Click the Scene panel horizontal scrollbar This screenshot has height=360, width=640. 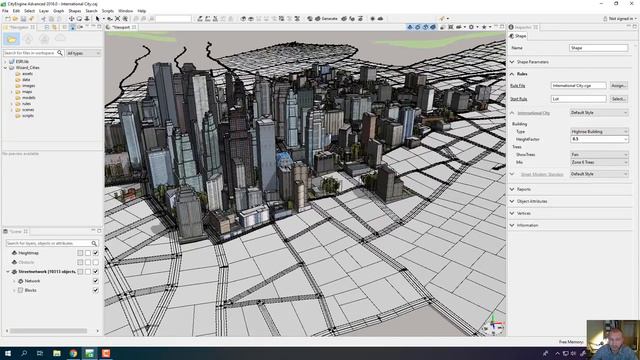pos(48,331)
